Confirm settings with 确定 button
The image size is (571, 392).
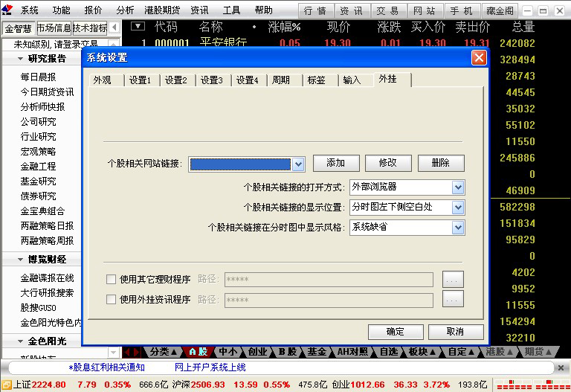[396, 332]
